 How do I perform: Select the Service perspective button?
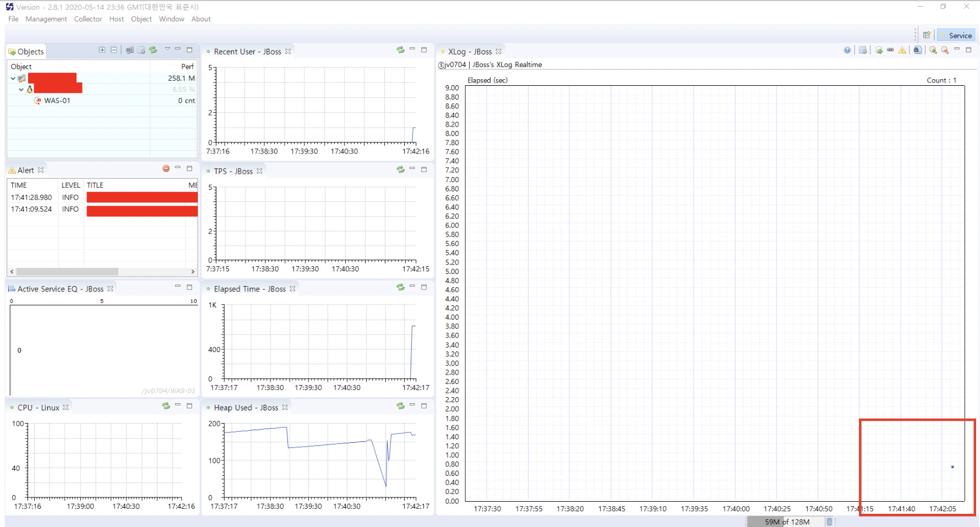tap(956, 35)
